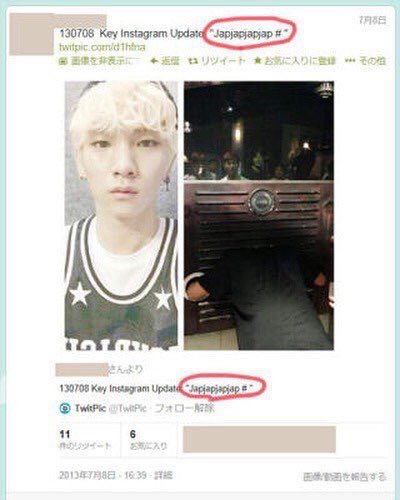Hide the image via 画像を非表示に
Image resolution: width=400 pixels, height=500 pixels.
tap(98, 61)
